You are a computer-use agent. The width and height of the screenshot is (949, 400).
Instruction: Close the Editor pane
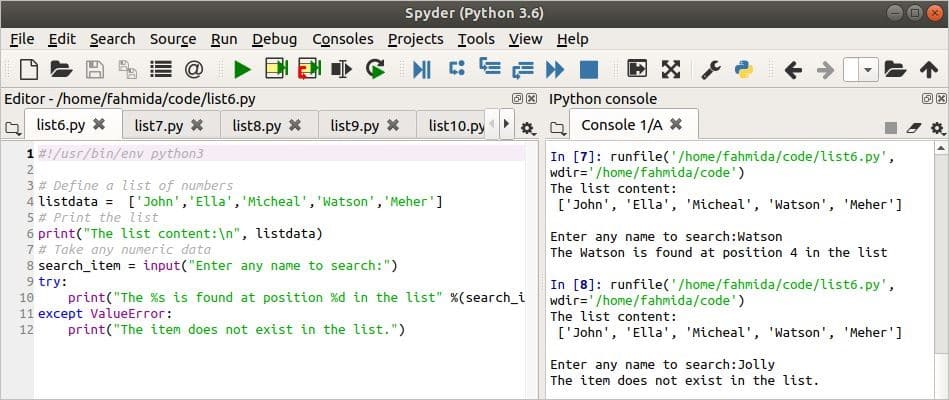[x=531, y=99]
